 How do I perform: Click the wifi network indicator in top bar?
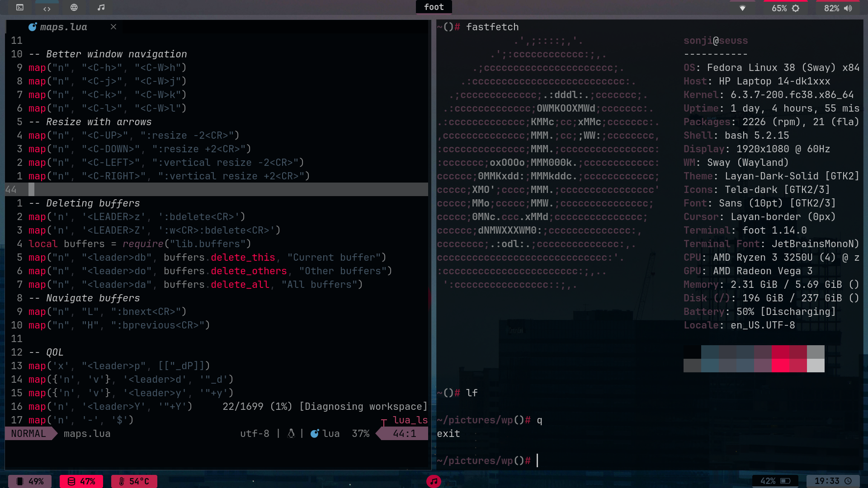[x=742, y=8]
